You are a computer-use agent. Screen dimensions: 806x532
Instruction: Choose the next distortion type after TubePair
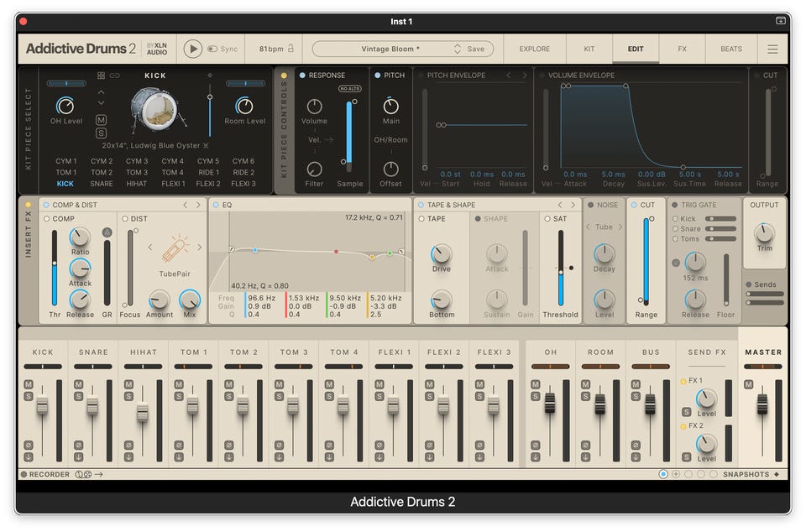coord(200,247)
